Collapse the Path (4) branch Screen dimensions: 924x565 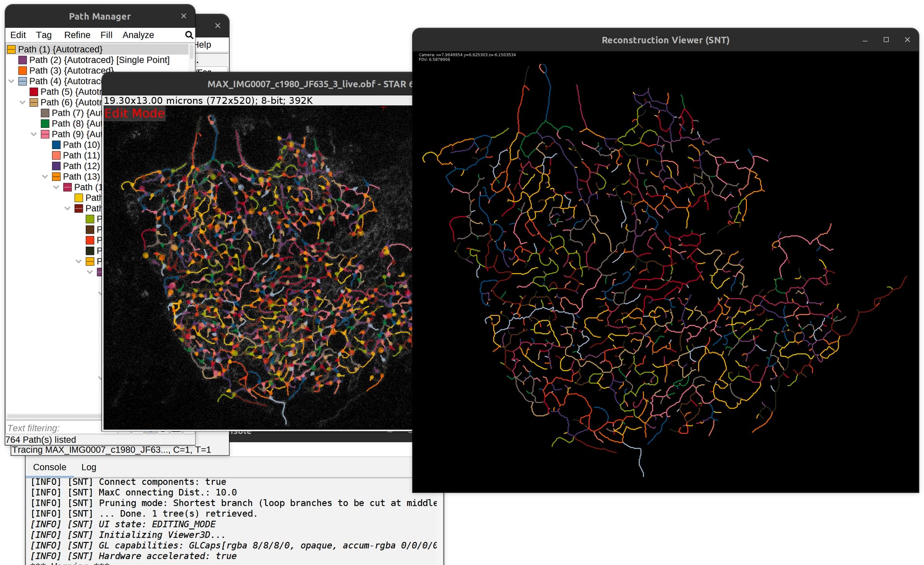[11, 81]
